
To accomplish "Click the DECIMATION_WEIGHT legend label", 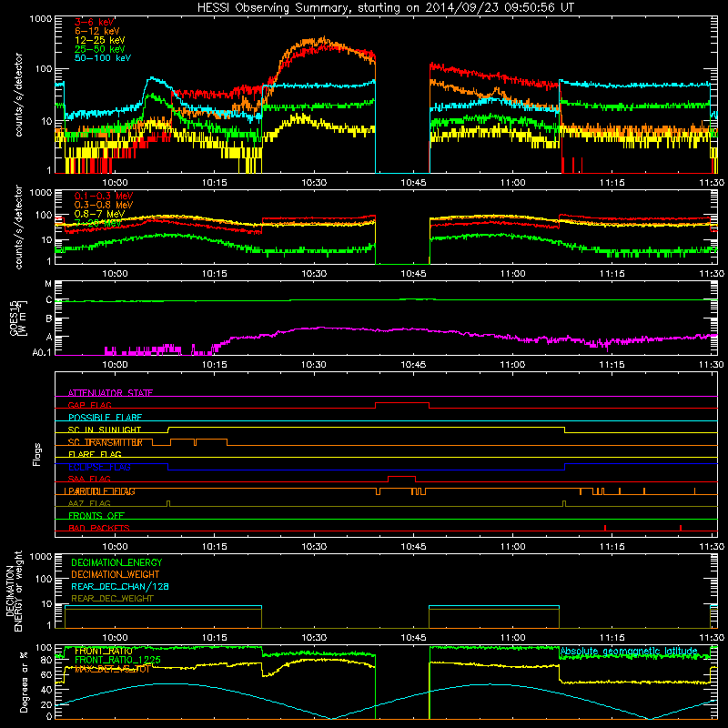I will point(116,574).
